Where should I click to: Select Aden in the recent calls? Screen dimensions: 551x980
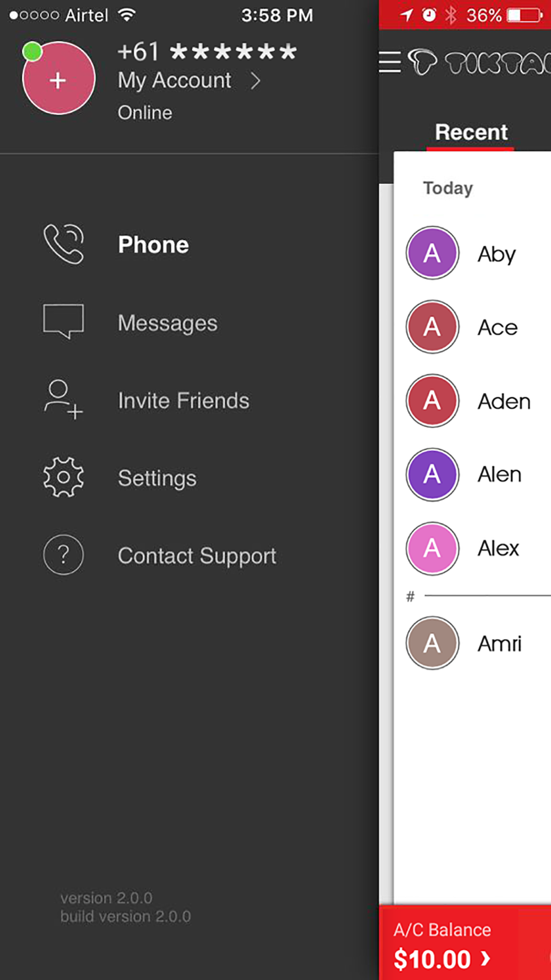pos(504,401)
